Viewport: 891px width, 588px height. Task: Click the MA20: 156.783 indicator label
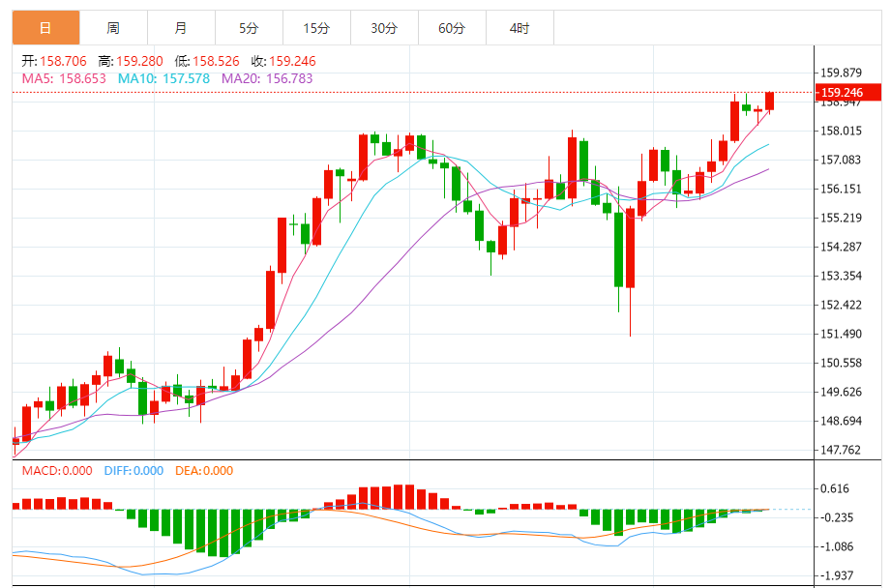[x=267, y=78]
